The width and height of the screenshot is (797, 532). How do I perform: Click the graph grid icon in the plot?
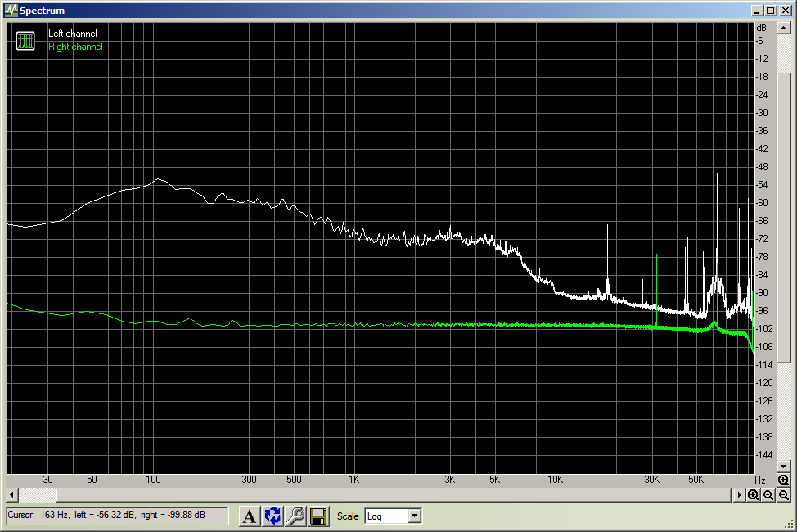tap(25, 41)
